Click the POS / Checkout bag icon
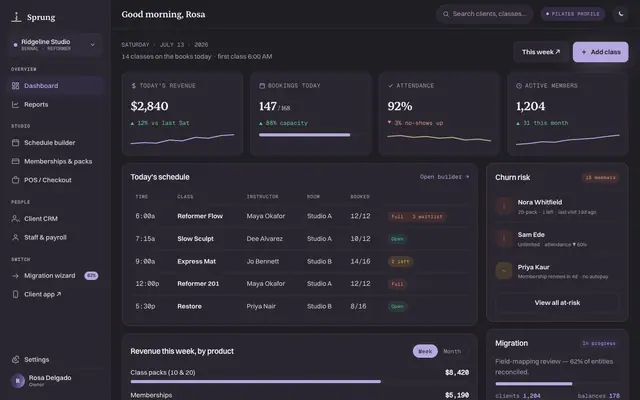The width and height of the screenshot is (640, 400). click(16, 180)
